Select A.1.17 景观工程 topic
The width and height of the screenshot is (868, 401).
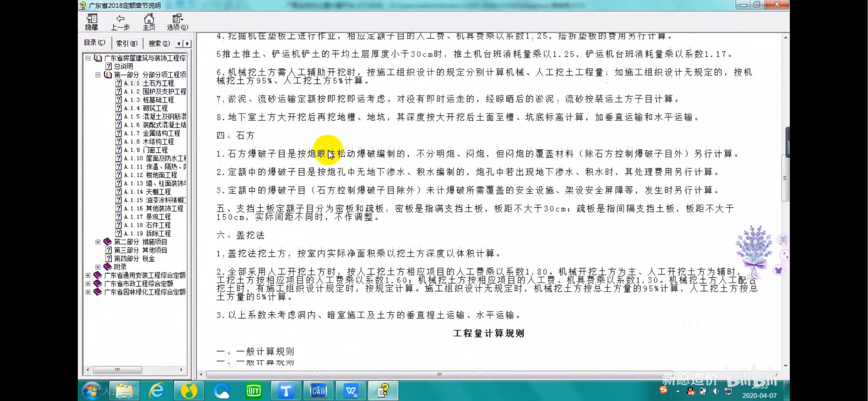[x=147, y=216]
